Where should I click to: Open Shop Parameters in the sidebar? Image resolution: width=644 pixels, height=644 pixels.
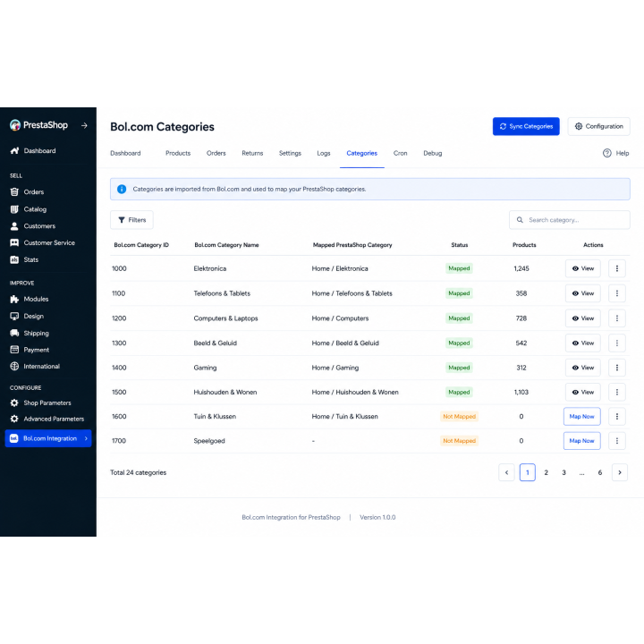click(x=48, y=402)
